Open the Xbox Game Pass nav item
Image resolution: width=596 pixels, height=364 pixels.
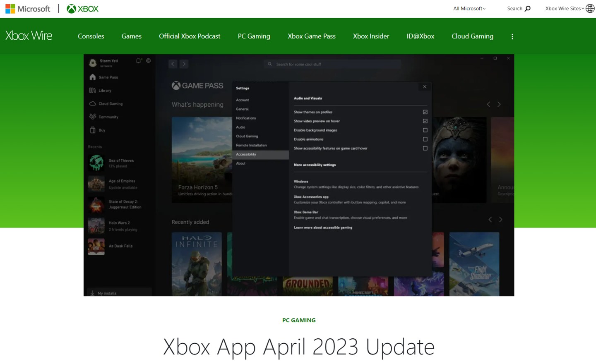[311, 36]
